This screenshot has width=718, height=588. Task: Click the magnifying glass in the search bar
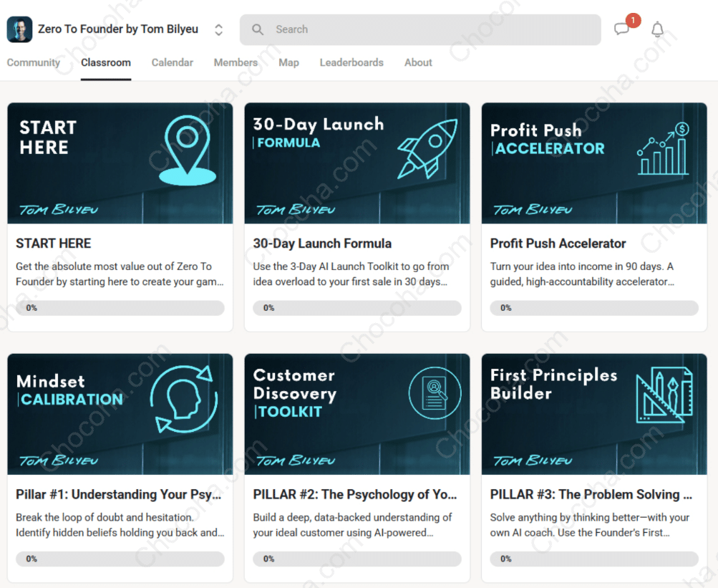pos(258,29)
